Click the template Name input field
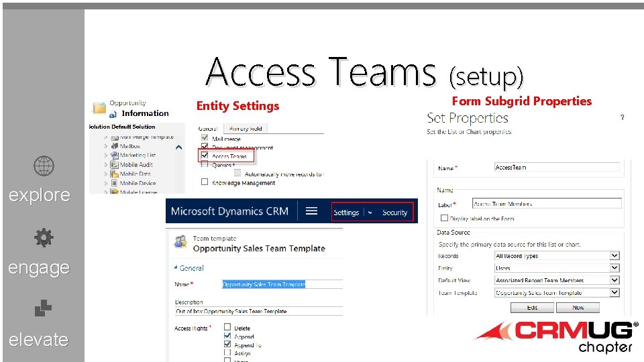Screen dimensions: 644x362 [282, 284]
